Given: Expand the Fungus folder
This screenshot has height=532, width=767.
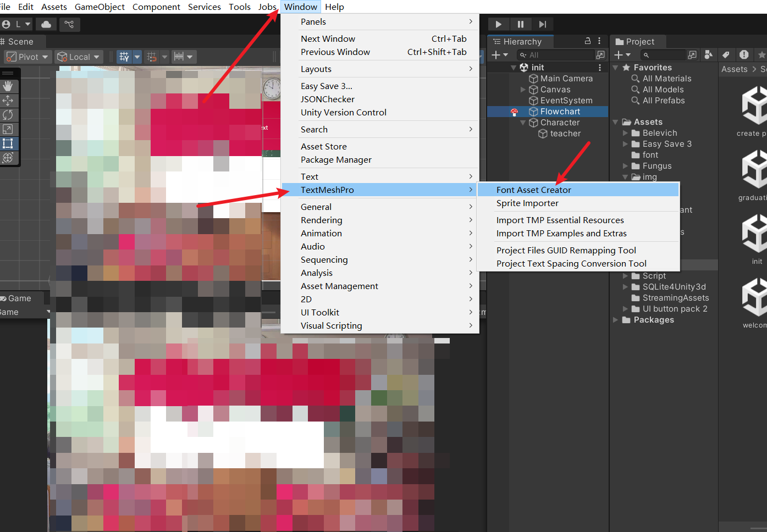Looking at the screenshot, I should (625, 166).
